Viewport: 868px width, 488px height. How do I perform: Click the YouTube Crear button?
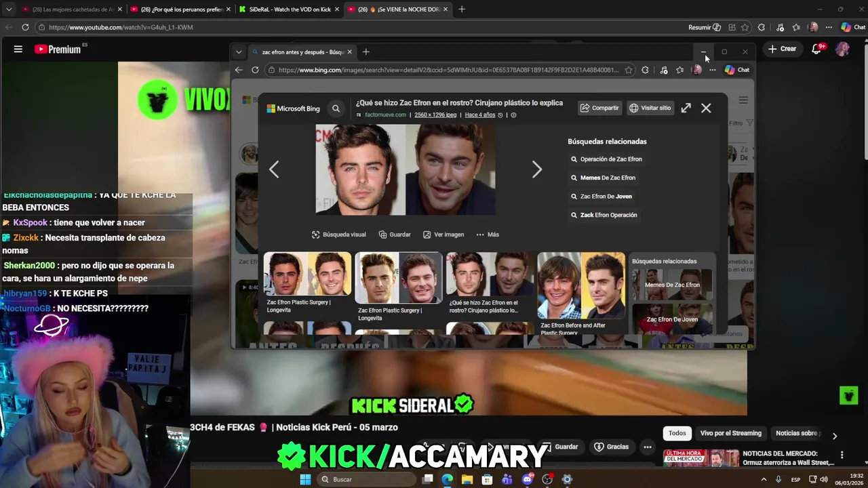pyautogui.click(x=782, y=49)
